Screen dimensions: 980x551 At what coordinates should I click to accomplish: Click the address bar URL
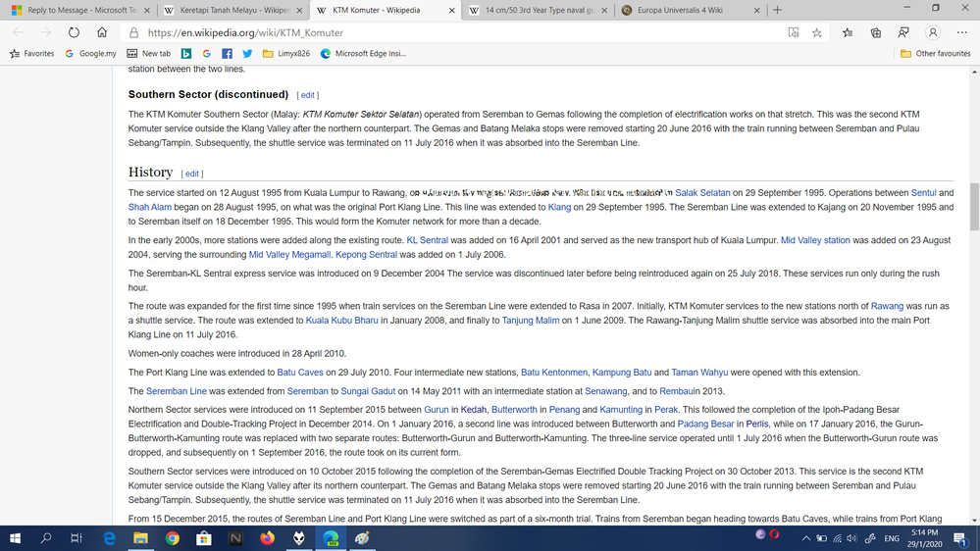coord(245,32)
